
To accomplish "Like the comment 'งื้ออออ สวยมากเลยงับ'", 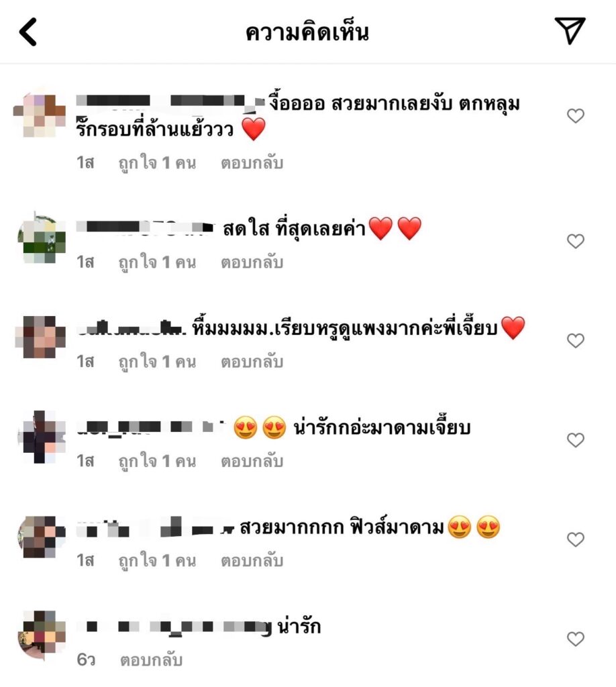I will 575,115.
